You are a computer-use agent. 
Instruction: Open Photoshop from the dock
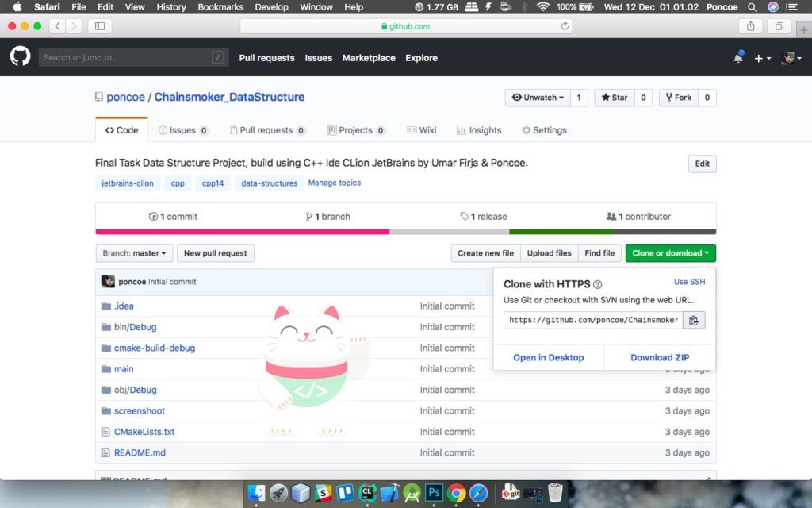[434, 493]
